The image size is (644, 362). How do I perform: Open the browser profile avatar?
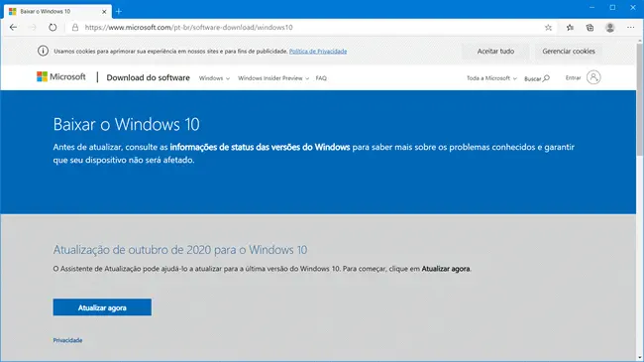(610, 28)
